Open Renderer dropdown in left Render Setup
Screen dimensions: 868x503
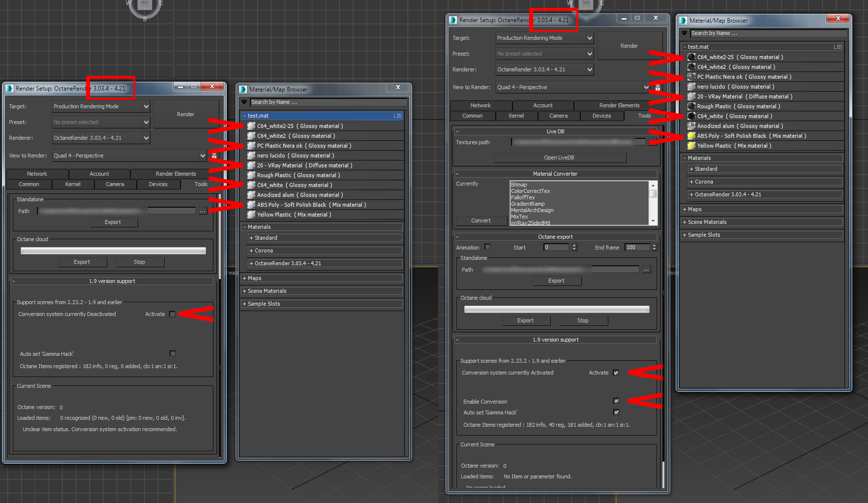(x=101, y=138)
